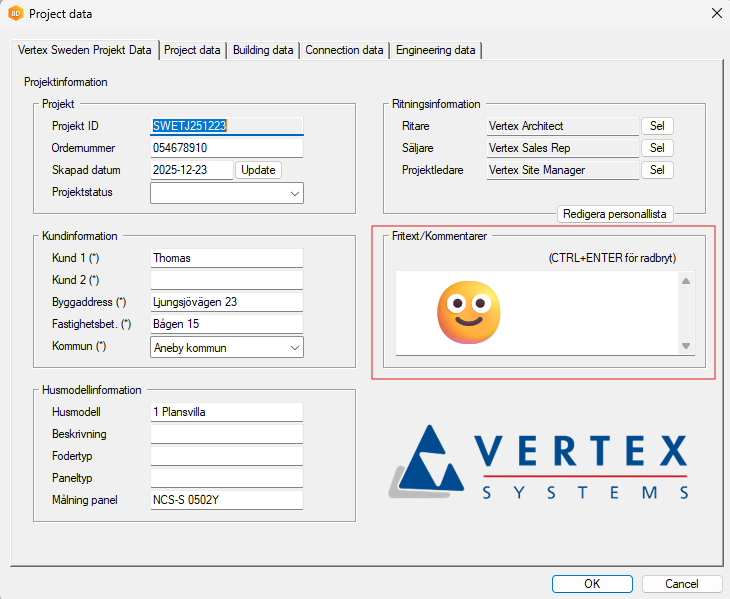Open the Connection data tab

(x=344, y=50)
